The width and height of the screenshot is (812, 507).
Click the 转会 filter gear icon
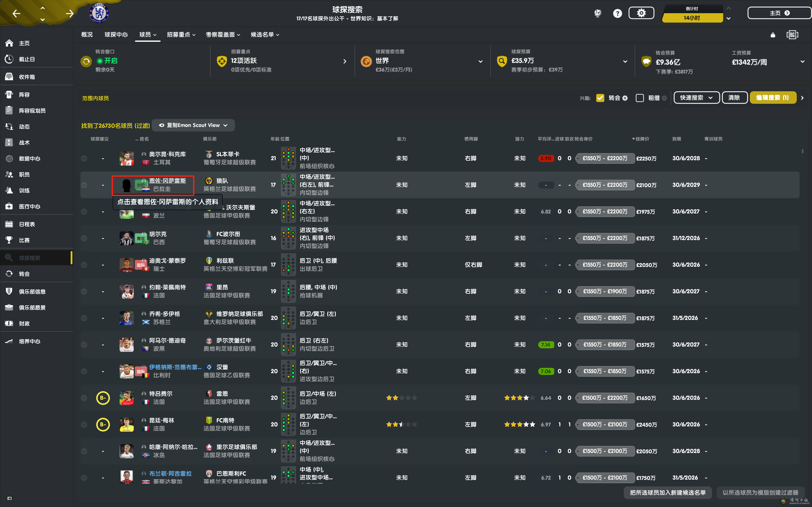pos(625,98)
